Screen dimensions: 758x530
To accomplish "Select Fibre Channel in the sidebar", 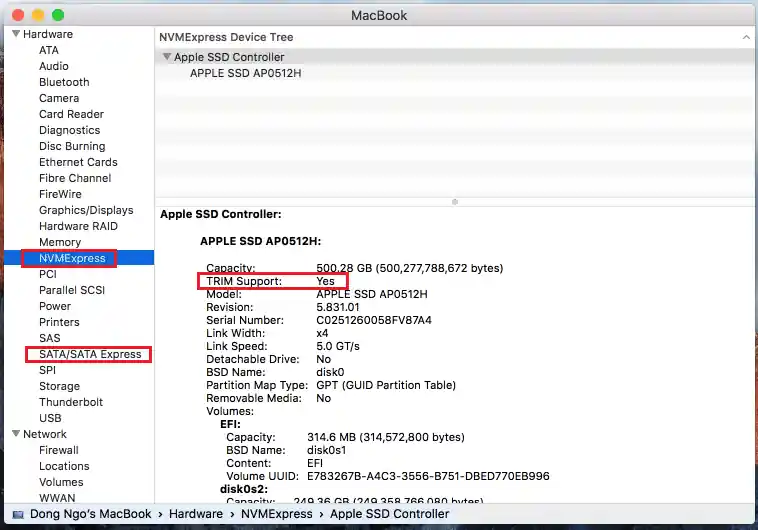I will (x=75, y=178).
